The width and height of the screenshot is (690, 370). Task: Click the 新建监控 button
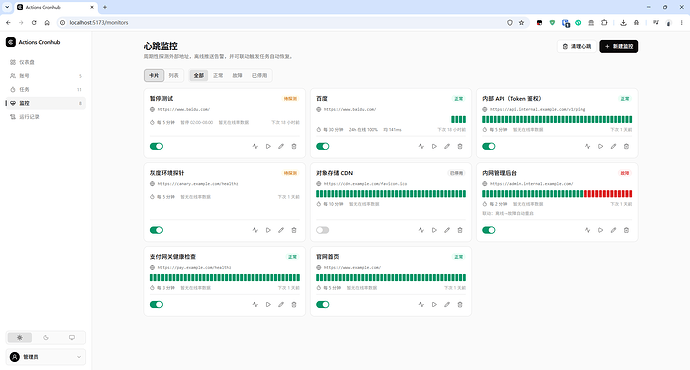(x=618, y=46)
